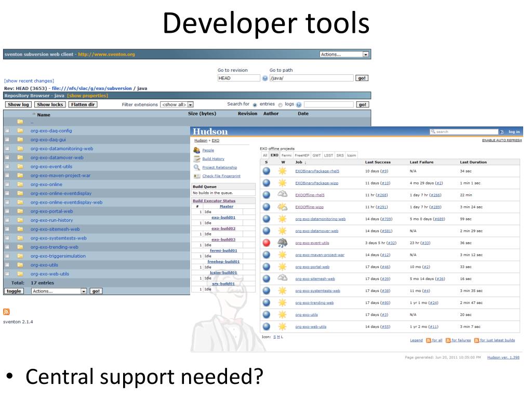Check the org-exo-web-utils checkbox in sventon

[x=7, y=274]
